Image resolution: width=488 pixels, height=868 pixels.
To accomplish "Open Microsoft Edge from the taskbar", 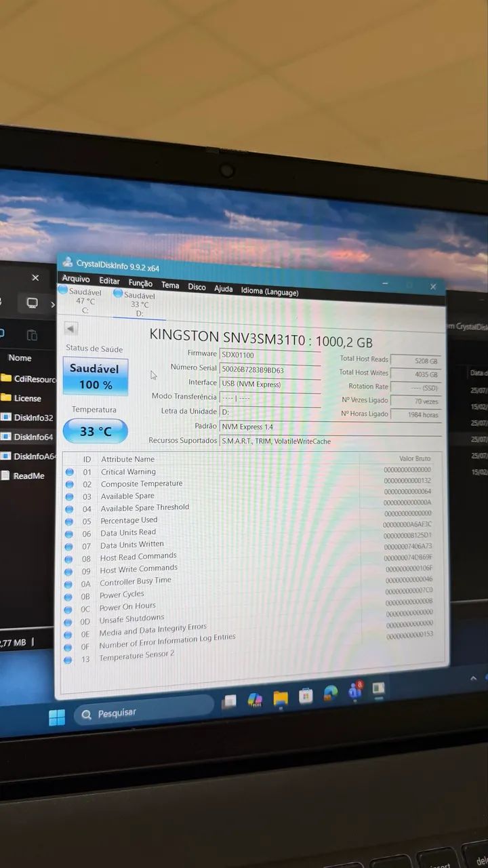I will click(x=330, y=693).
